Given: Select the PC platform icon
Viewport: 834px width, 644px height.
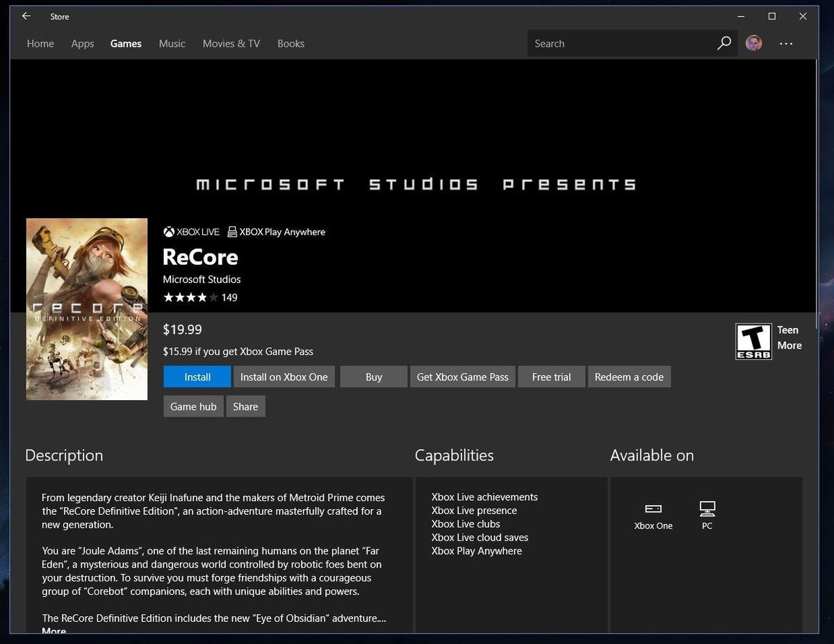Looking at the screenshot, I should (707, 508).
